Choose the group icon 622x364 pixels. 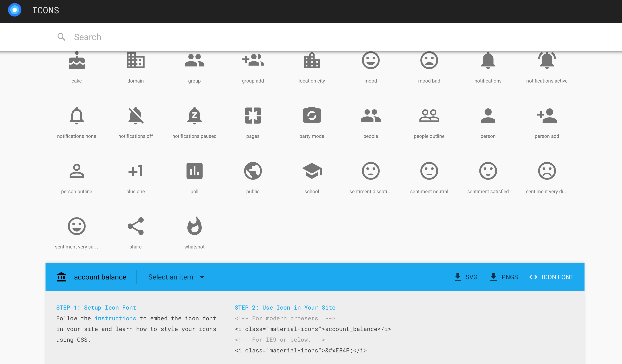click(195, 60)
